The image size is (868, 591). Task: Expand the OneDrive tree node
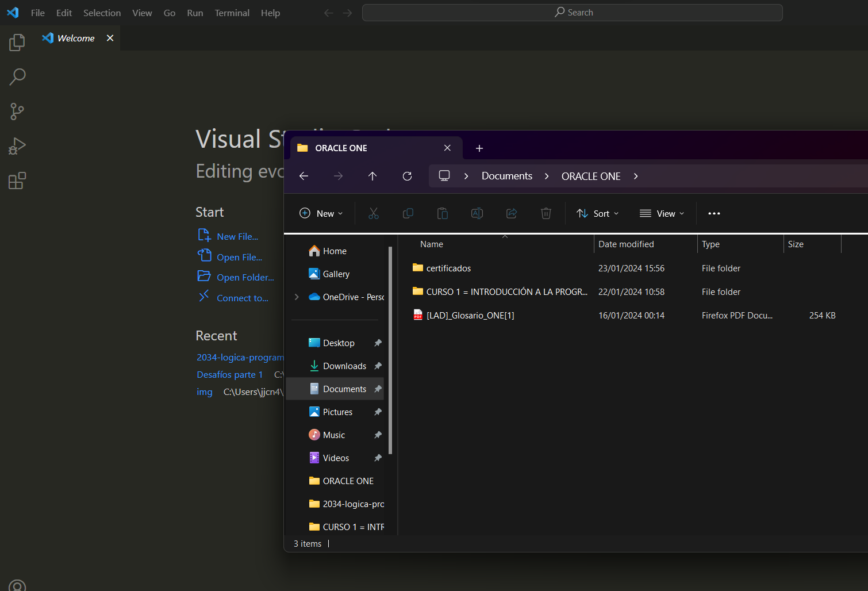pyautogui.click(x=297, y=297)
